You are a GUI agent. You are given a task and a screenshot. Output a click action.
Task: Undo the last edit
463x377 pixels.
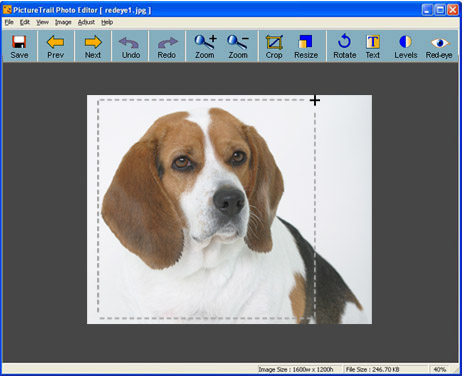[x=131, y=46]
